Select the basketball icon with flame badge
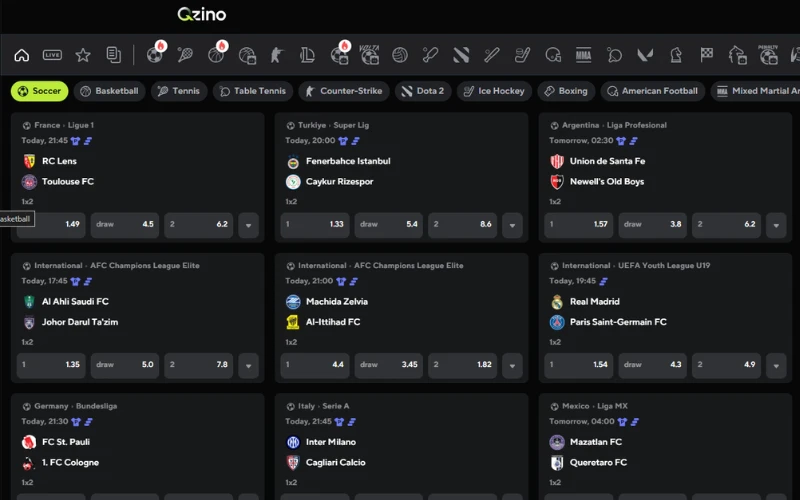Viewport: 800px width, 500px height. click(216, 55)
